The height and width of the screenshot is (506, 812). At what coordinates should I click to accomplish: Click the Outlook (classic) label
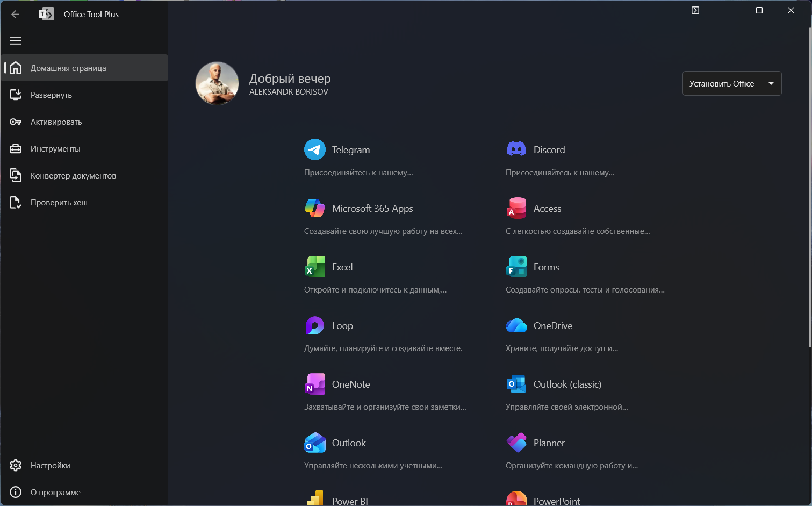click(567, 384)
